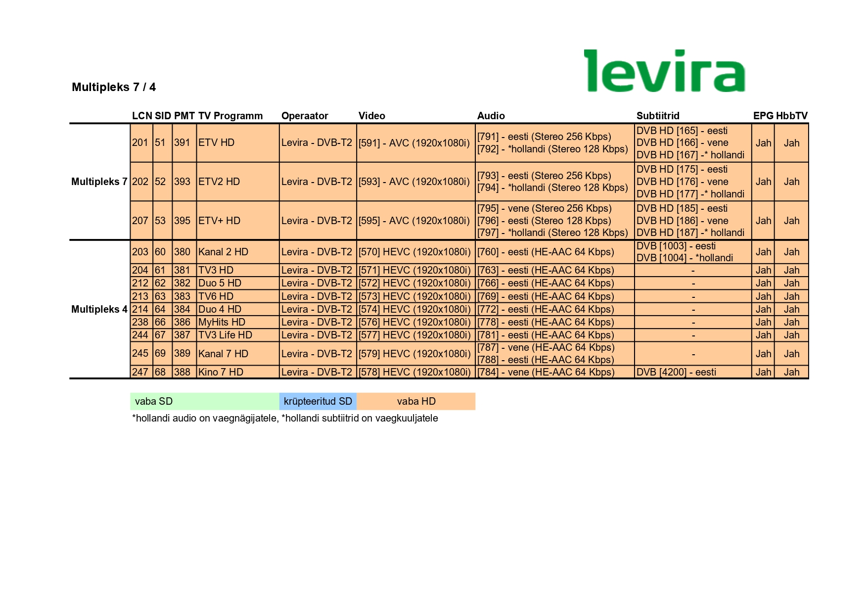Click the green 'vaba SD' legend swatch
This screenshot has width=868, height=614.
click(205, 401)
